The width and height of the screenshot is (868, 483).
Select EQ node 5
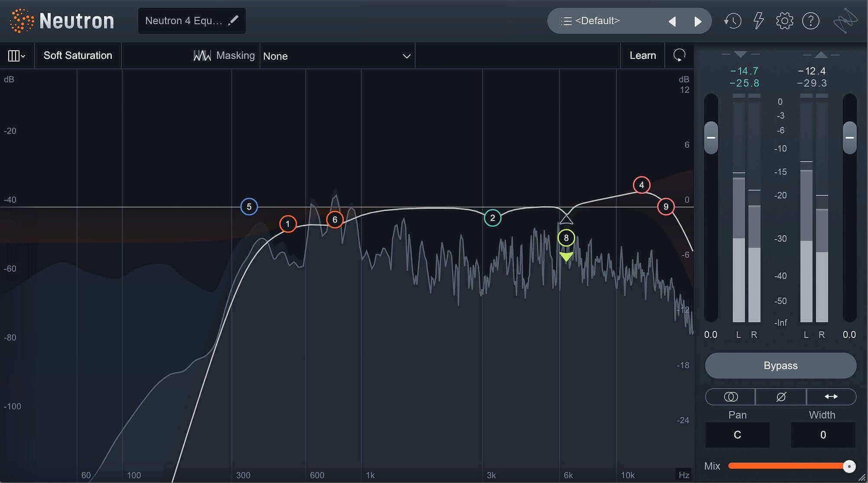[249, 207]
